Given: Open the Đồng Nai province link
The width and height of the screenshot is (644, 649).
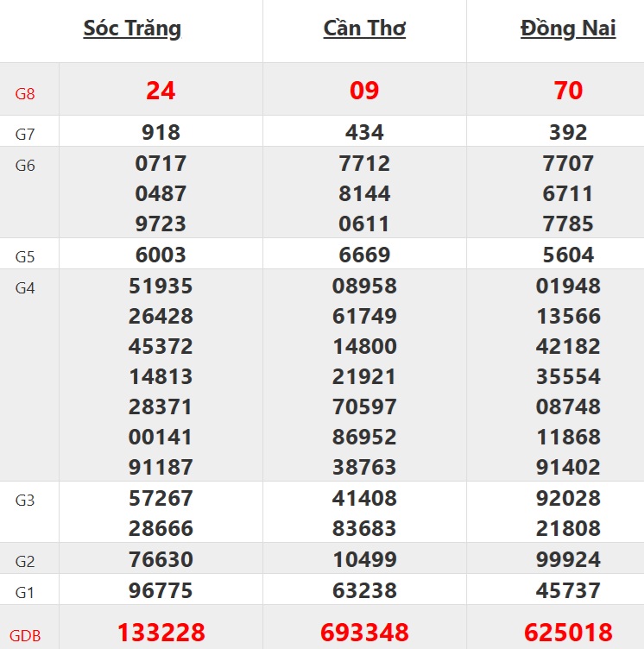Looking at the screenshot, I should [x=568, y=28].
